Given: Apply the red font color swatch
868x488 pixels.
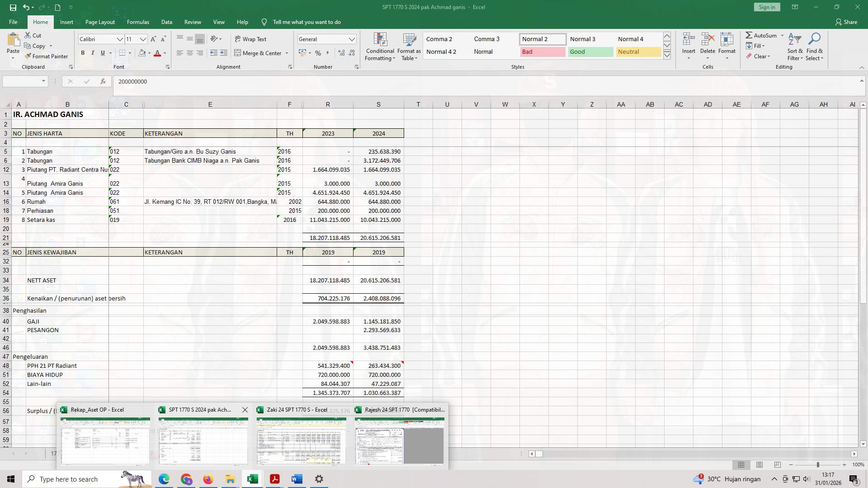Looking at the screenshot, I should 158,53.
